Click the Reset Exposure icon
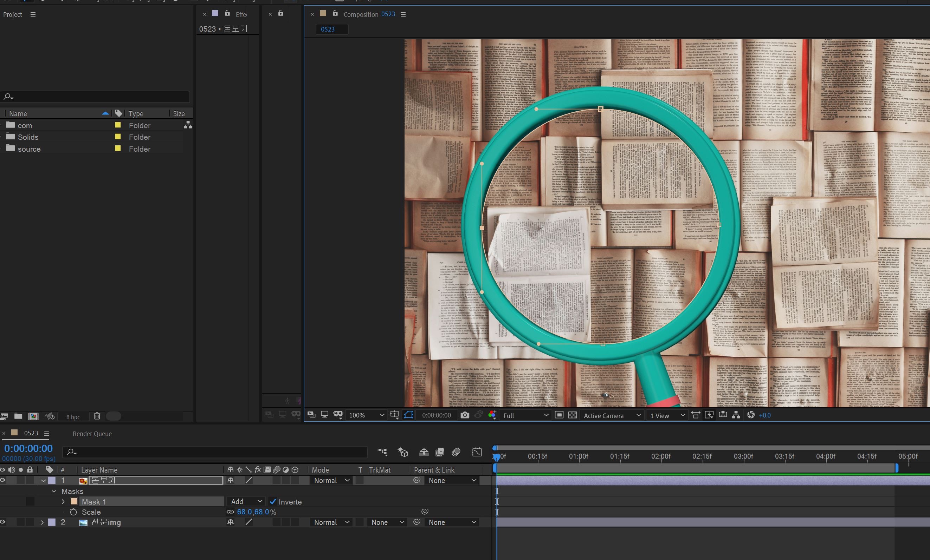This screenshot has width=930, height=560. click(x=751, y=415)
